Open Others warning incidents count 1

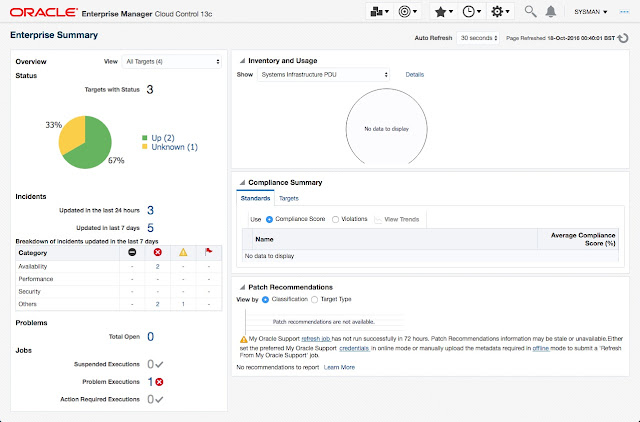183,304
